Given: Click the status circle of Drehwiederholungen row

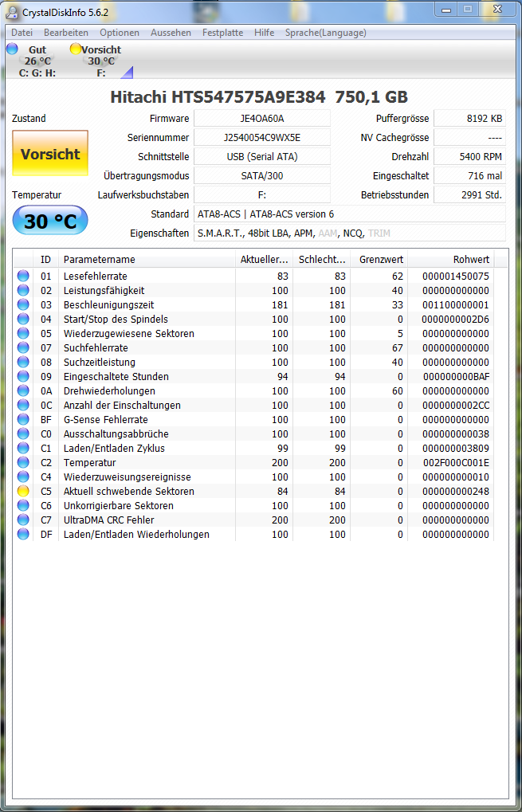Looking at the screenshot, I should [x=23, y=390].
